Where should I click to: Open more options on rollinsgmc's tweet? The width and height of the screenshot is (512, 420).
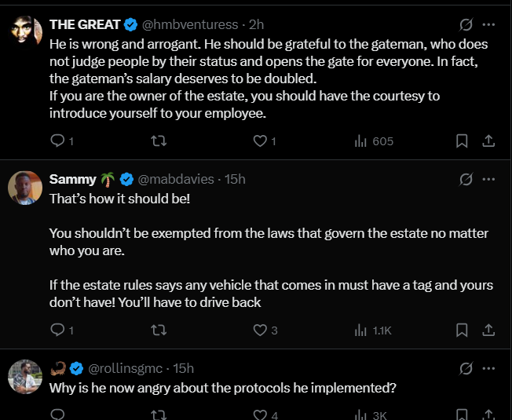click(488, 368)
